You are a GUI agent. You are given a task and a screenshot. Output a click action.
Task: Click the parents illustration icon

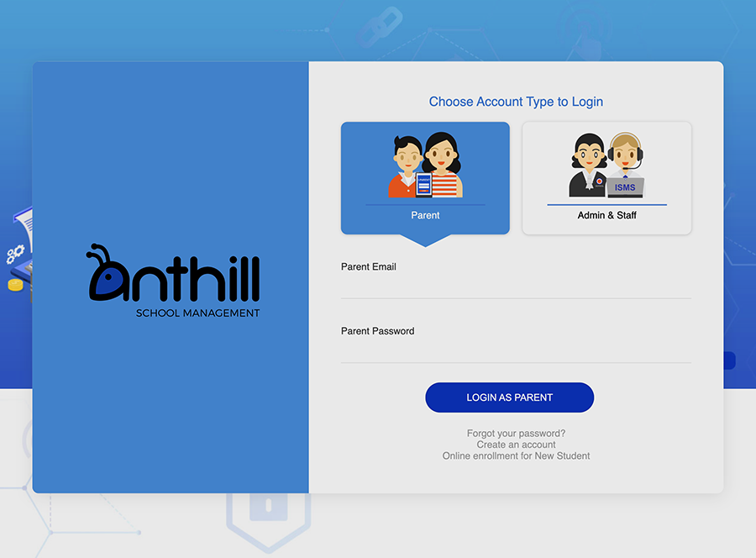(425, 165)
